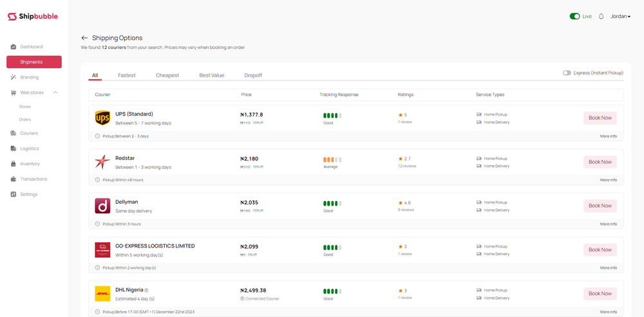The image size is (644, 317).
Task: Click the Dellyman 4.6 rating star
Action: (x=401, y=203)
